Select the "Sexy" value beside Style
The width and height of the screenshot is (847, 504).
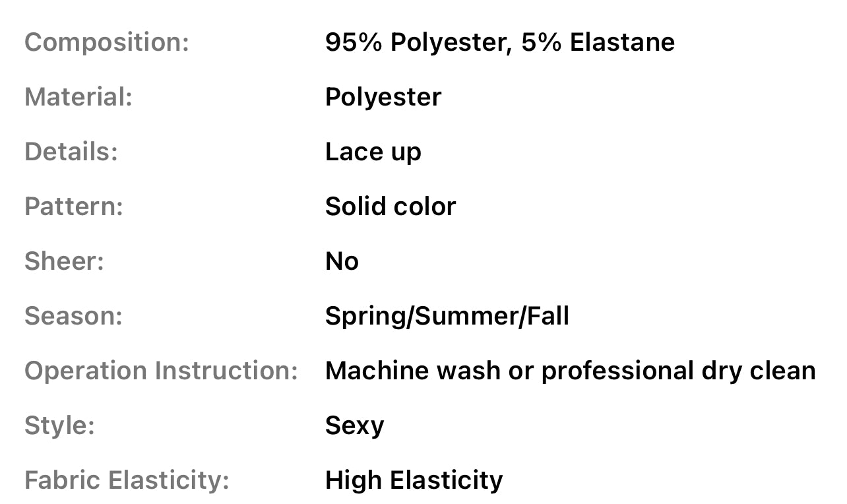click(x=354, y=426)
